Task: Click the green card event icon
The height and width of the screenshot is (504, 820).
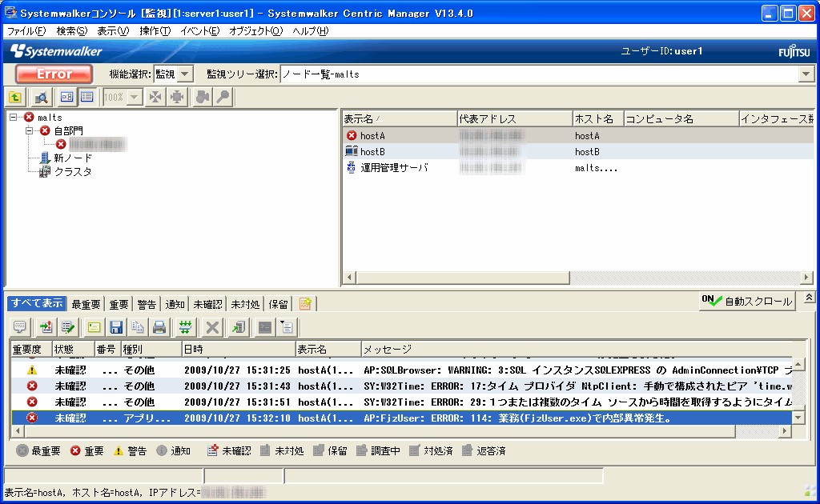Action: (x=94, y=327)
